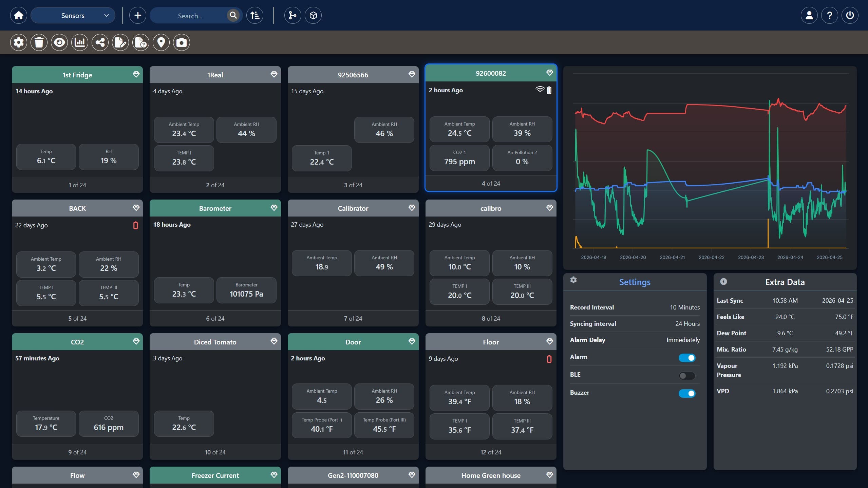Click the WiFi icon on 92600082 card
This screenshot has width=868, height=488.
pos(540,90)
